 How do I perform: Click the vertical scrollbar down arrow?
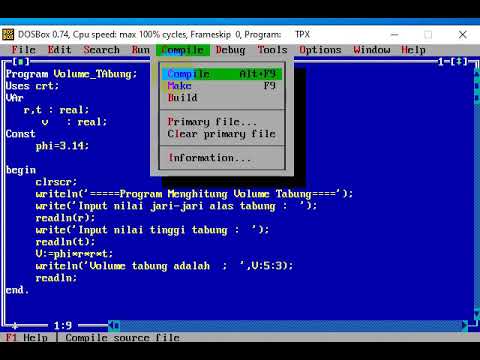point(477,314)
